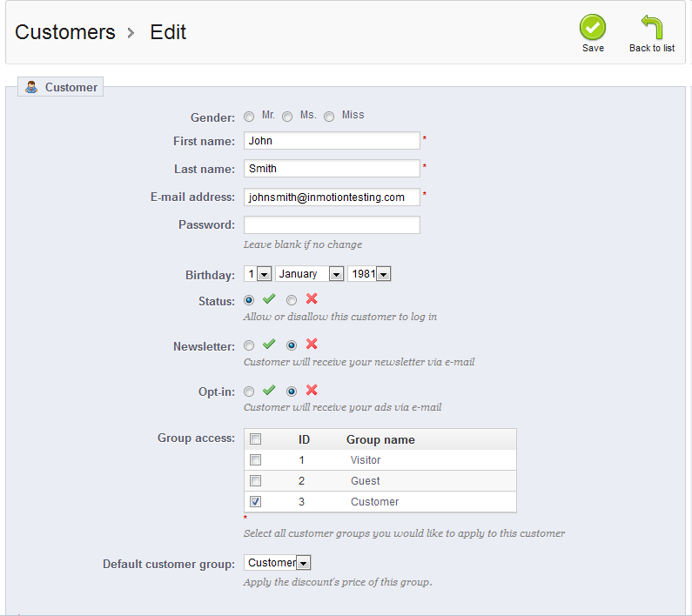
Task: Click the Customer fieldset person icon
Action: click(x=32, y=87)
